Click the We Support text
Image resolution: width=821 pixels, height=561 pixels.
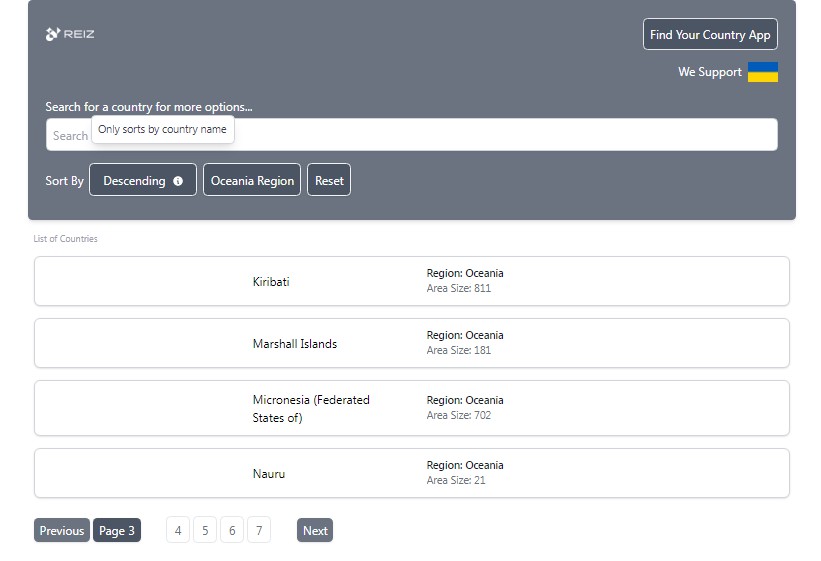coord(709,72)
